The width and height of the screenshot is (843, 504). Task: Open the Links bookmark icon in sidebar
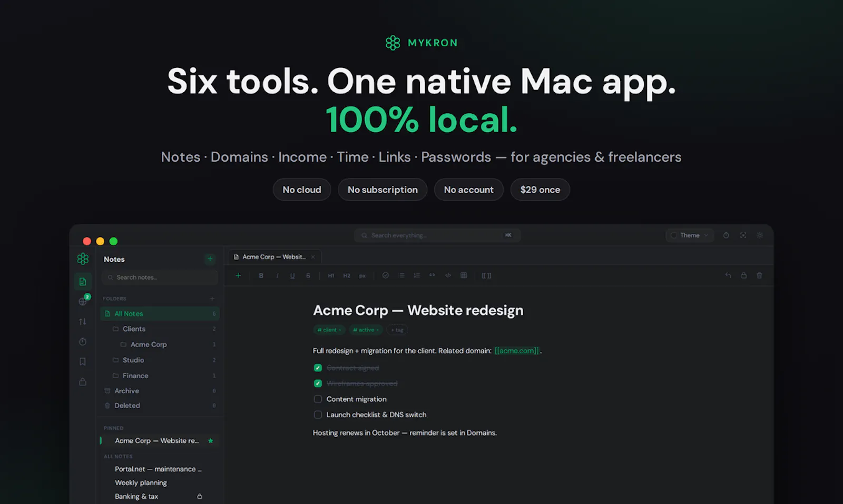[x=83, y=361]
